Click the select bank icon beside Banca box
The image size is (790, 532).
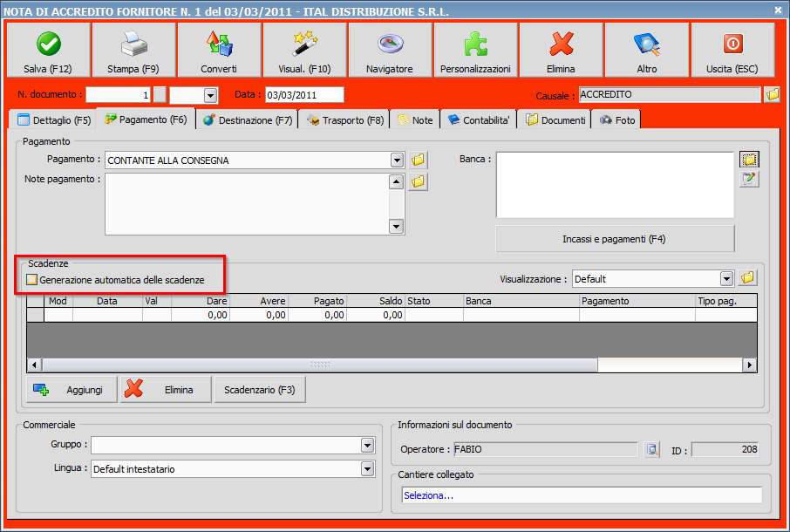[x=749, y=160]
